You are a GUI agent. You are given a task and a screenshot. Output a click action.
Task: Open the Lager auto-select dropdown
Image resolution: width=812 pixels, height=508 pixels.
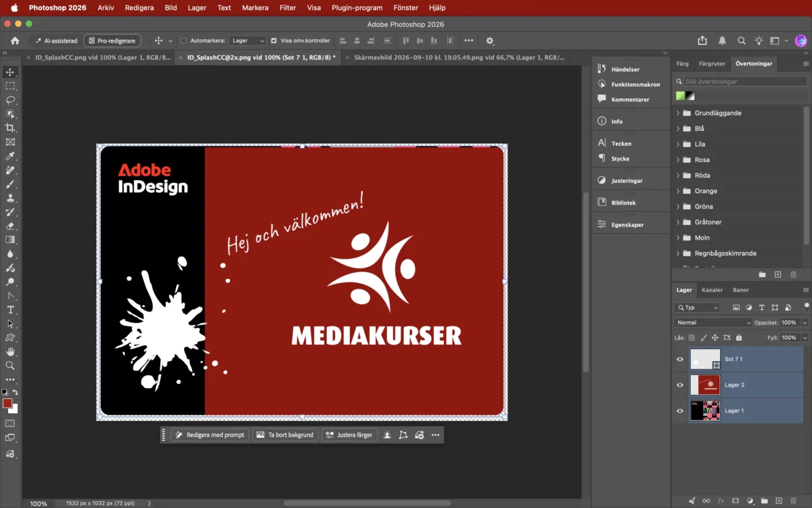coord(248,41)
